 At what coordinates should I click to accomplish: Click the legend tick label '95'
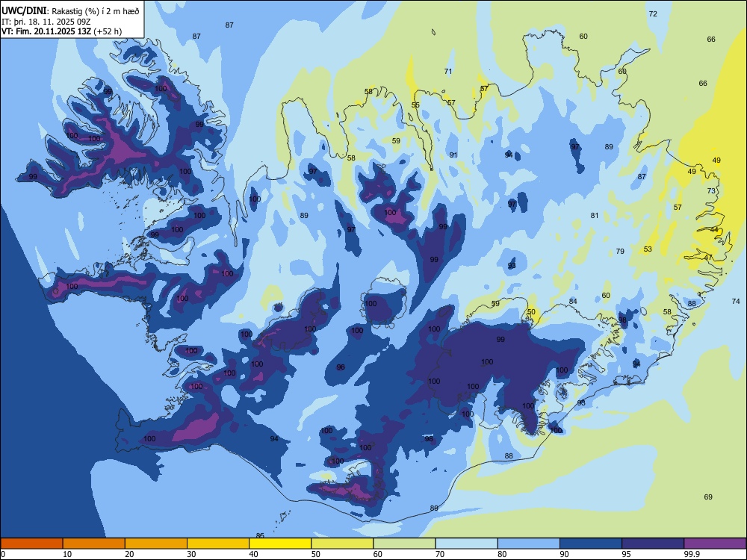coord(627,554)
